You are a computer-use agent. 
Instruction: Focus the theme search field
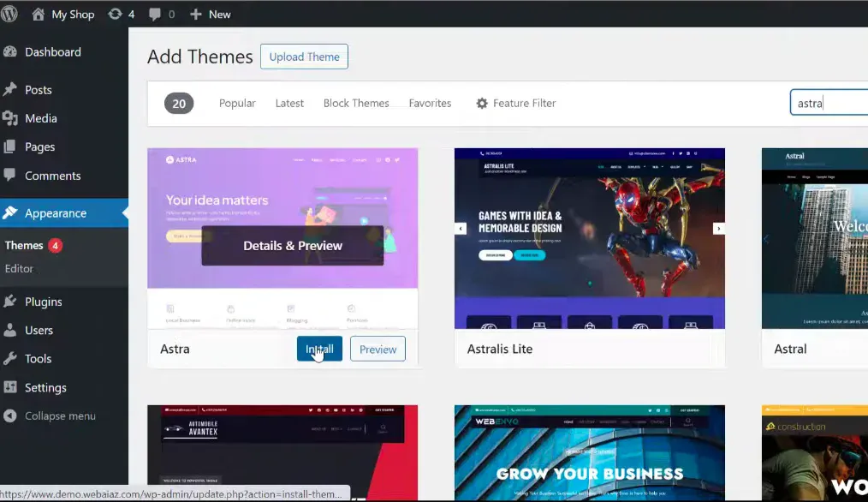click(x=827, y=103)
